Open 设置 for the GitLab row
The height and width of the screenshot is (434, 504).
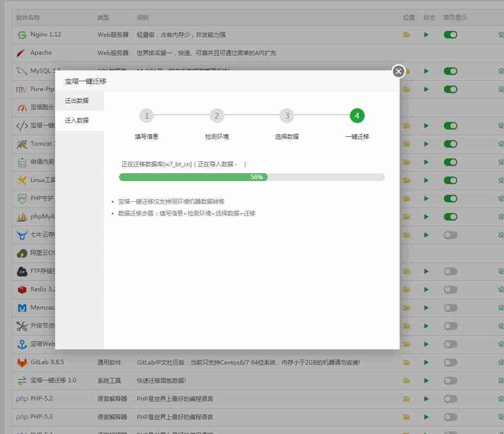(501, 362)
